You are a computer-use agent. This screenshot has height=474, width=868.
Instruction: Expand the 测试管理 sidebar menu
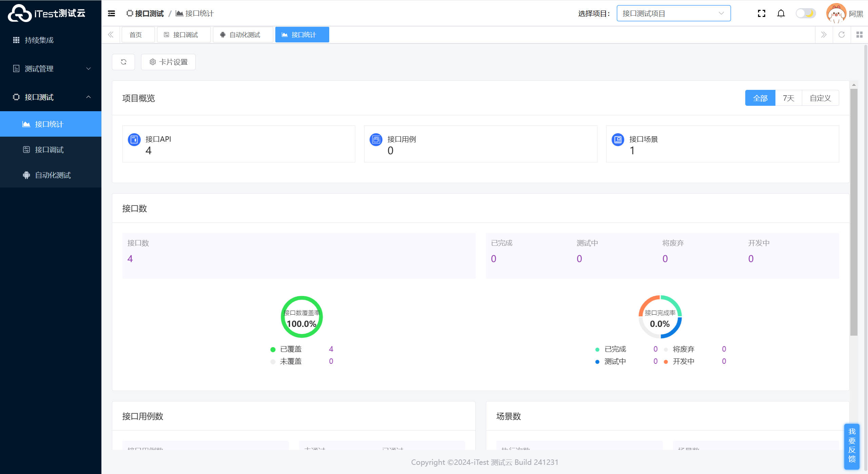[51, 68]
